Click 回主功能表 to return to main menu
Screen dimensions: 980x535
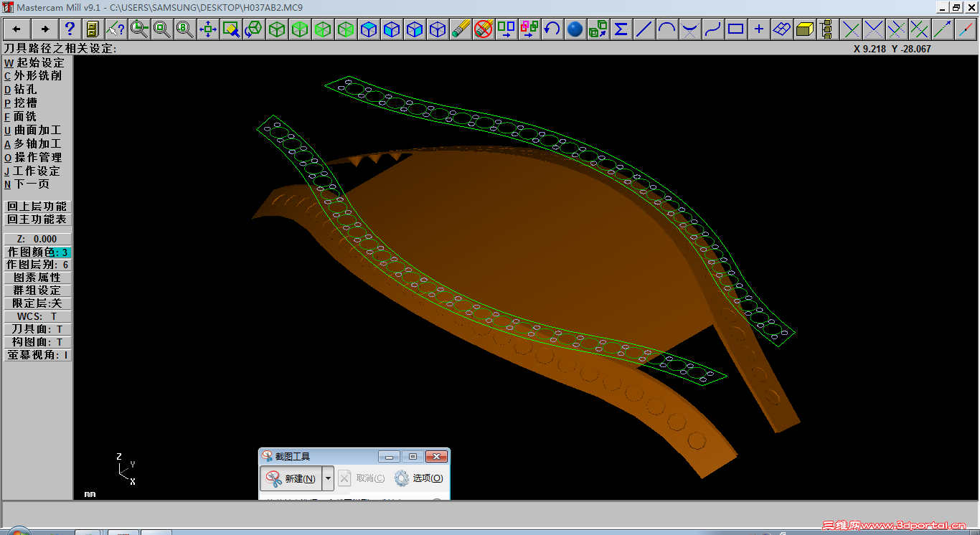37,219
